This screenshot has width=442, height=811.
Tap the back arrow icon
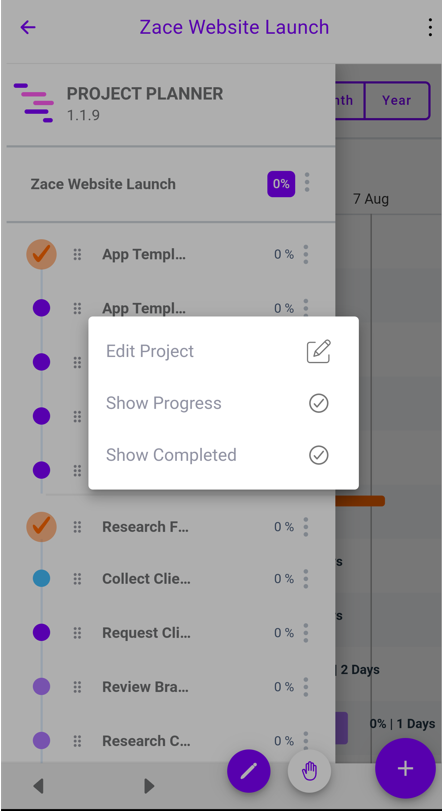tap(27, 27)
